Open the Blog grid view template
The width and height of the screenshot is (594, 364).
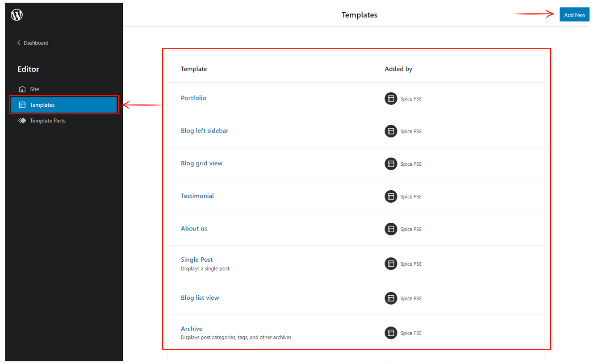(x=201, y=163)
